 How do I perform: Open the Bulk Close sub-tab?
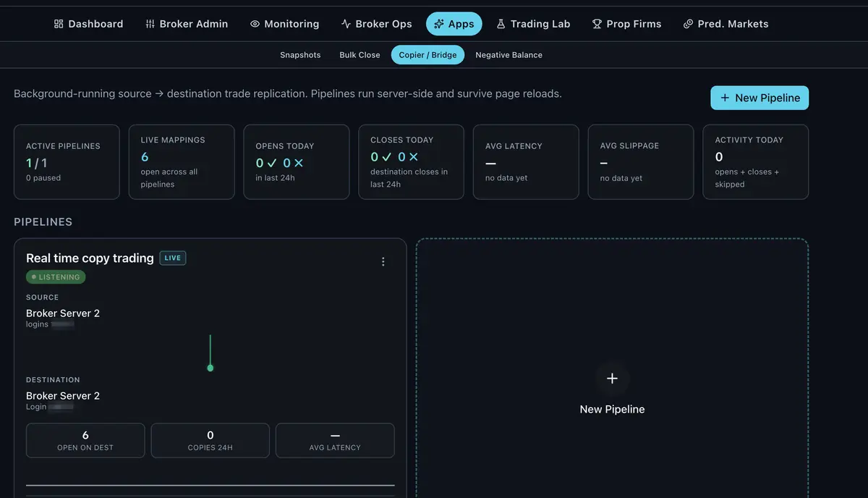[x=359, y=55]
